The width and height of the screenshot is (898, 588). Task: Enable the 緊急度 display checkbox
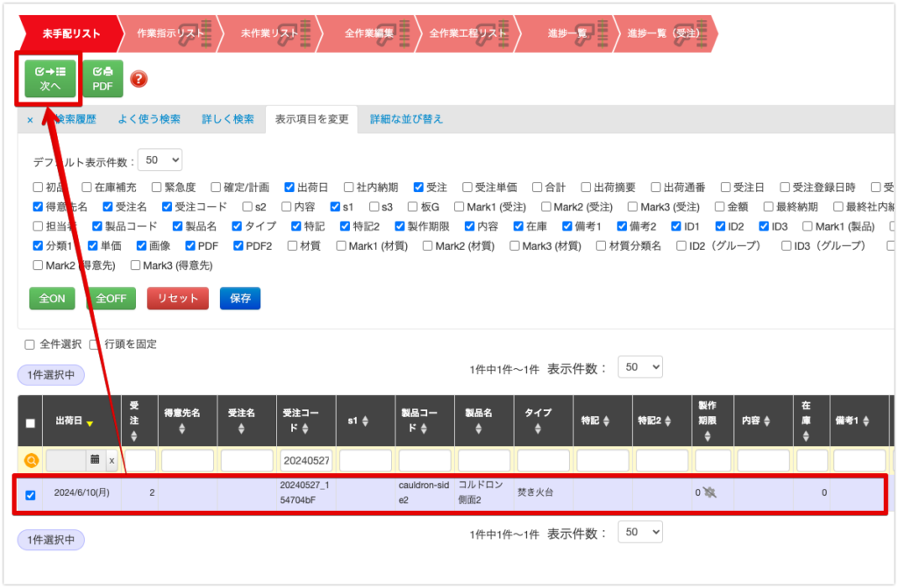point(156,188)
